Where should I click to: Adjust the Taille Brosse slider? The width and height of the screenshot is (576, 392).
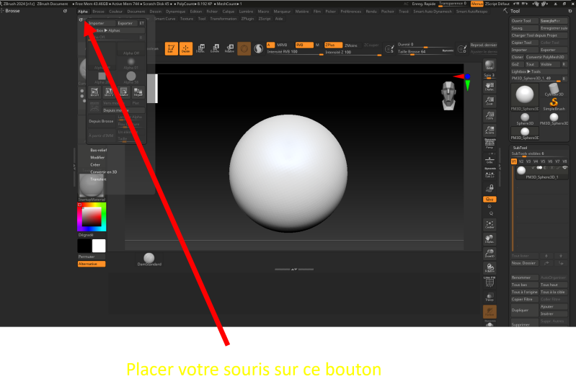(x=426, y=52)
